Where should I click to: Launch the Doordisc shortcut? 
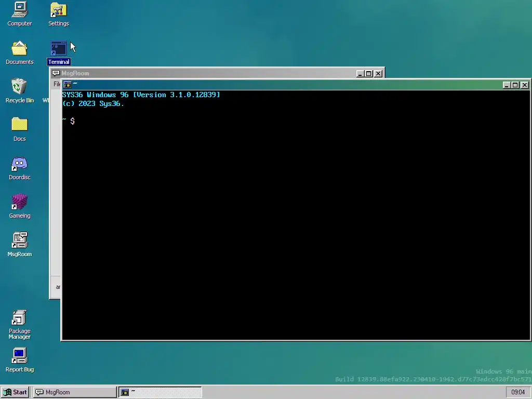(x=19, y=168)
